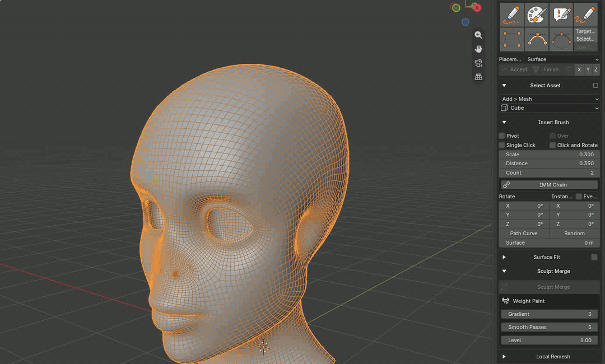Click the IMM Chain button
This screenshot has height=364, width=605.
[x=550, y=185]
